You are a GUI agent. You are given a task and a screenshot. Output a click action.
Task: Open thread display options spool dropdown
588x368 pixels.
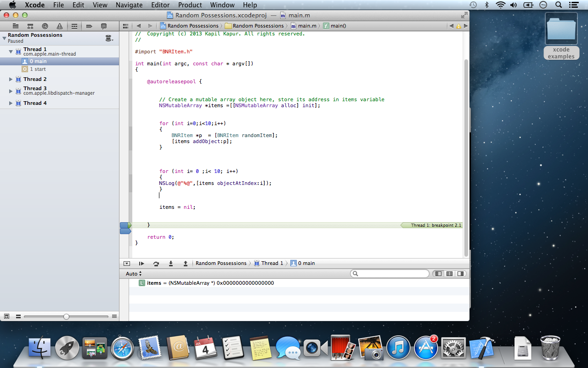coord(109,38)
